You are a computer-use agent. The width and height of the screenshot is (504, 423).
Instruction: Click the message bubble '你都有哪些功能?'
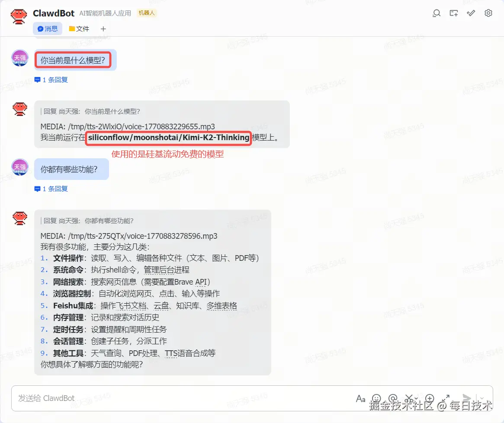coord(71,170)
